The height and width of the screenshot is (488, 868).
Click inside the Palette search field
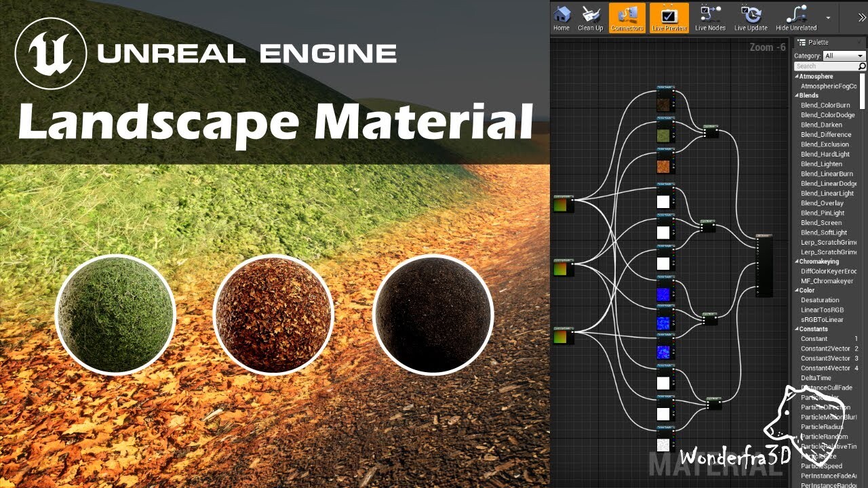click(x=821, y=66)
